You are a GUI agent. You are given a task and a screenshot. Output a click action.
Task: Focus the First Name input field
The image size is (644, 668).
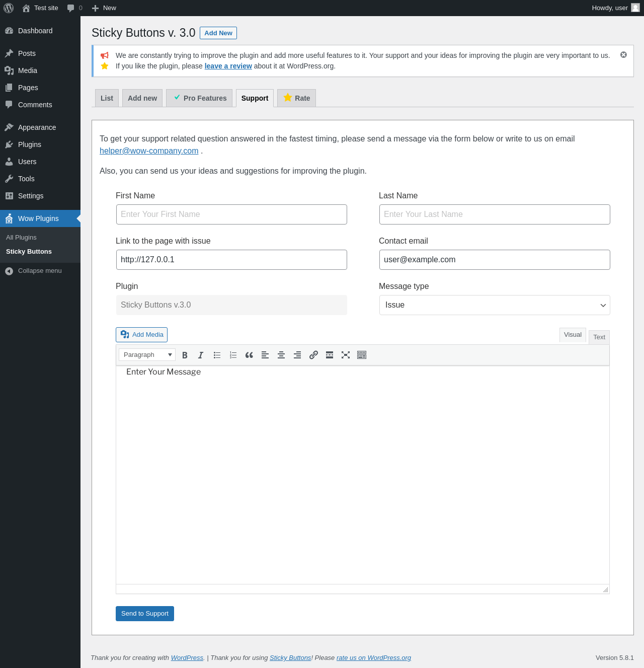(x=231, y=214)
